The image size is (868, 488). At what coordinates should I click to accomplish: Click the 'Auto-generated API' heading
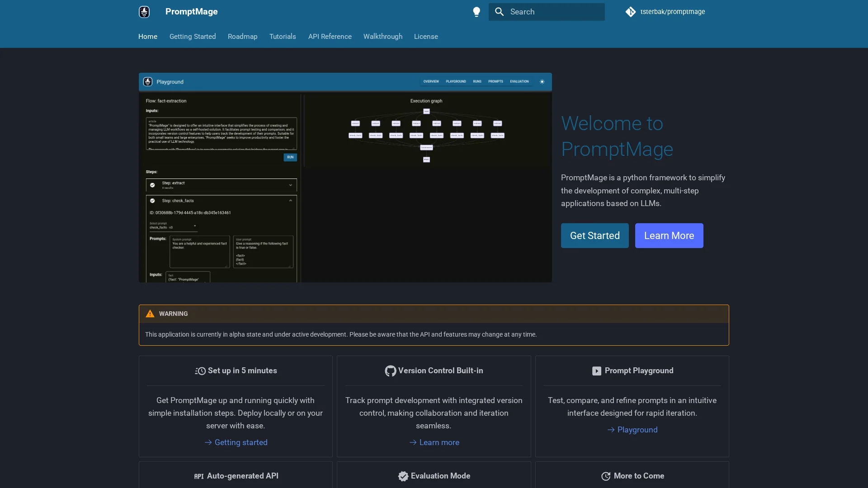pos(242,476)
